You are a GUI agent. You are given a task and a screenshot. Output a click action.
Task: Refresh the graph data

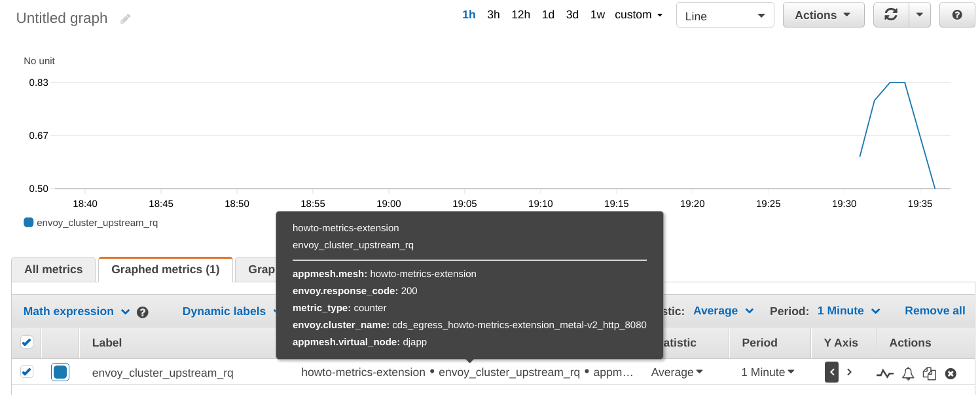point(891,14)
